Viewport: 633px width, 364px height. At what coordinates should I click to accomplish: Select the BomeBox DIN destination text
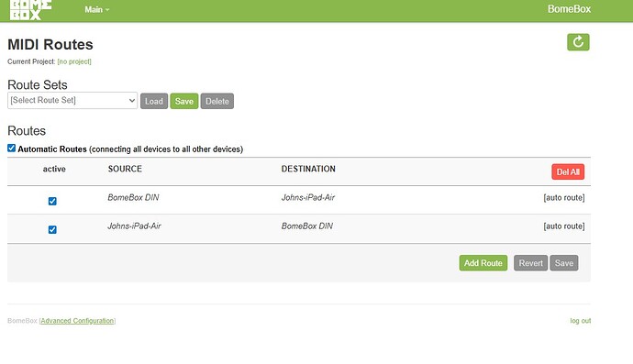307,226
